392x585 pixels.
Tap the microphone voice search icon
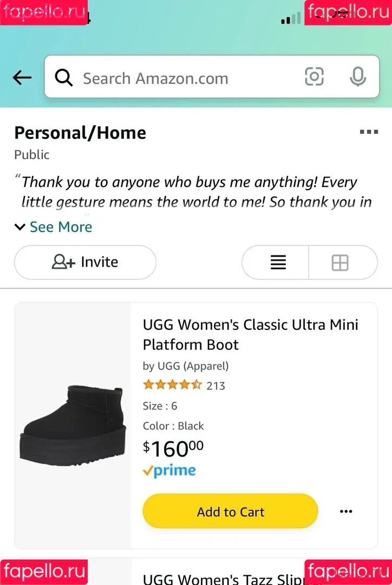(x=357, y=77)
